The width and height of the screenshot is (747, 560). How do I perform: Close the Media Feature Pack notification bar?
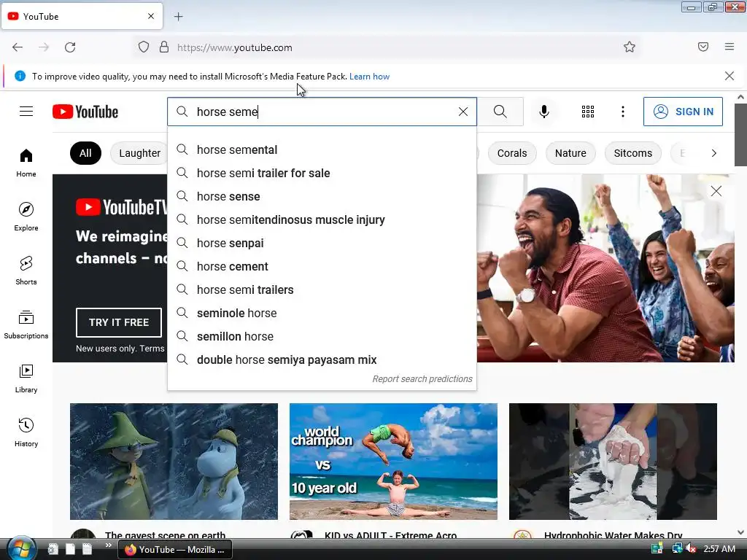pyautogui.click(x=729, y=76)
